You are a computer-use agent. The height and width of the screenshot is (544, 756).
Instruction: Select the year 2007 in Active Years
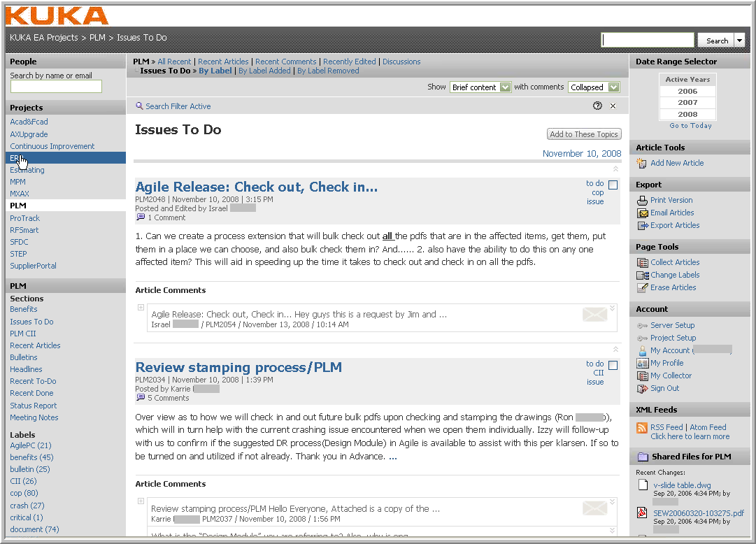687,102
